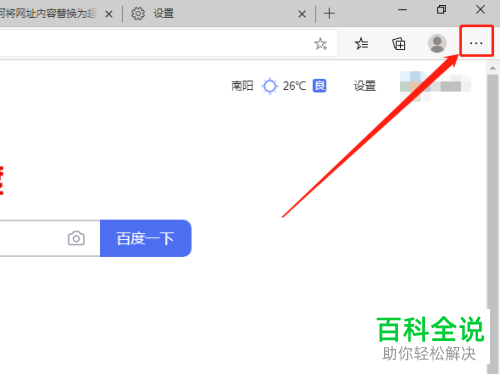The height and width of the screenshot is (374, 500).
Task: Click the blurred Baidu account username
Action: coord(435,86)
